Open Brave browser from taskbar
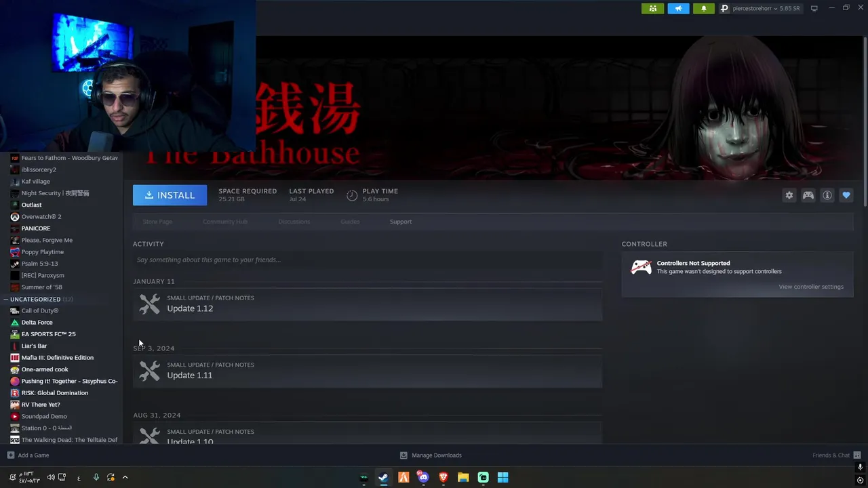868x488 pixels. click(443, 477)
